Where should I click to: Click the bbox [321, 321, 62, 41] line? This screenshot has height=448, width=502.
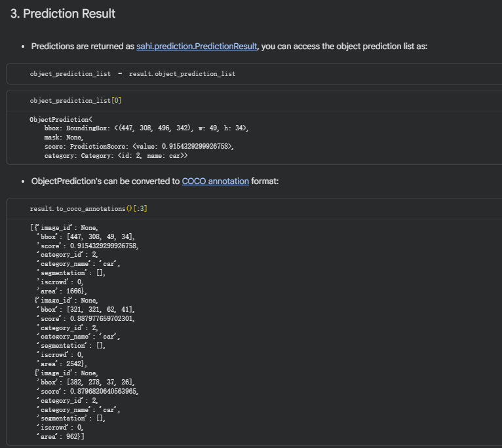(x=85, y=309)
